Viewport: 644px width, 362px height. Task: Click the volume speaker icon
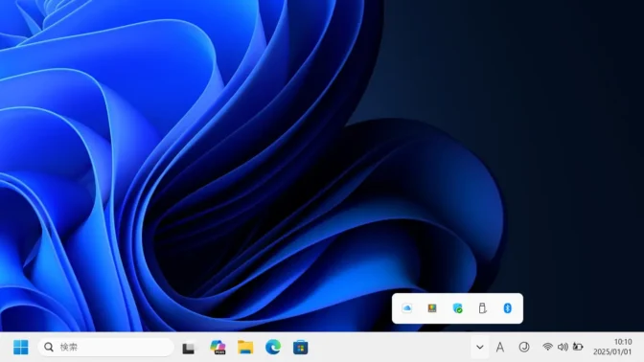pos(563,348)
